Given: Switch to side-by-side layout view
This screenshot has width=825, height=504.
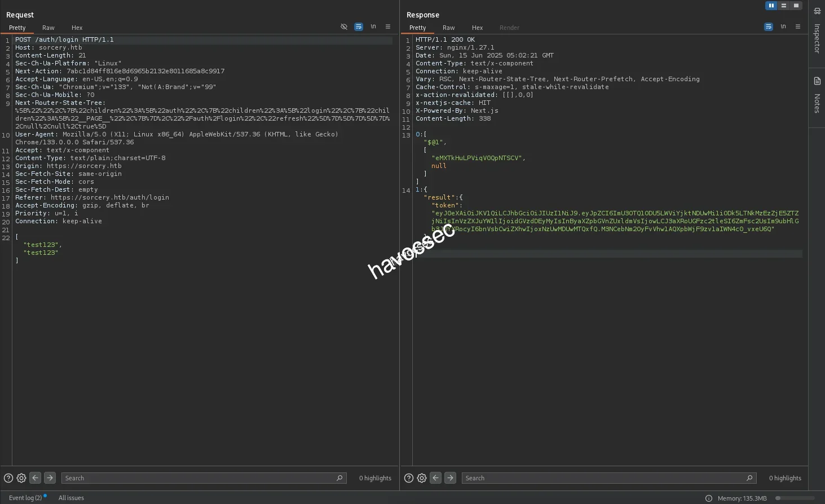Looking at the screenshot, I should (771, 6).
